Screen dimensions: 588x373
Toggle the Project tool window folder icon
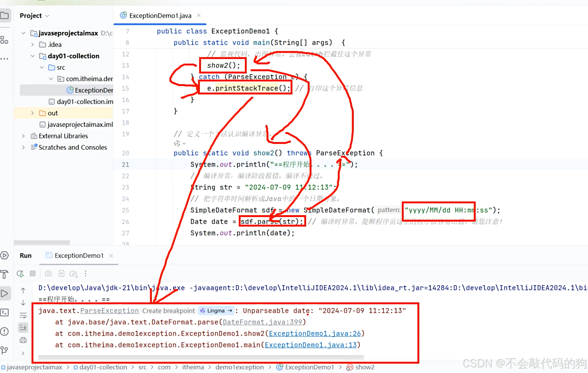[5, 15]
